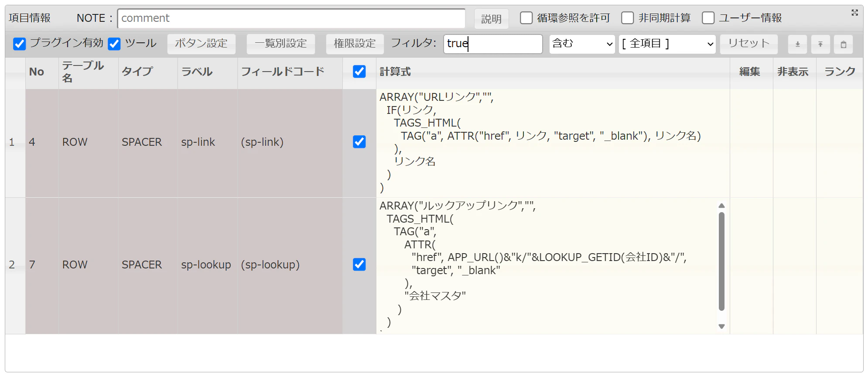Click the download (import) arrow icon
Image resolution: width=868 pixels, height=378 pixels.
[x=797, y=44]
